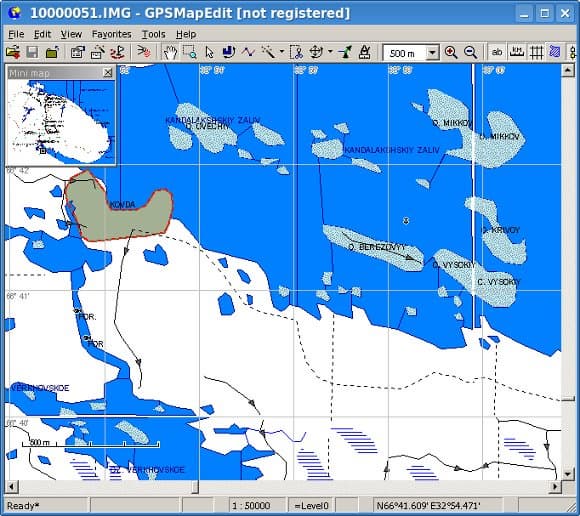This screenshot has width=580, height=516.
Task: Activate the Create polyline object tool
Action: [248, 53]
